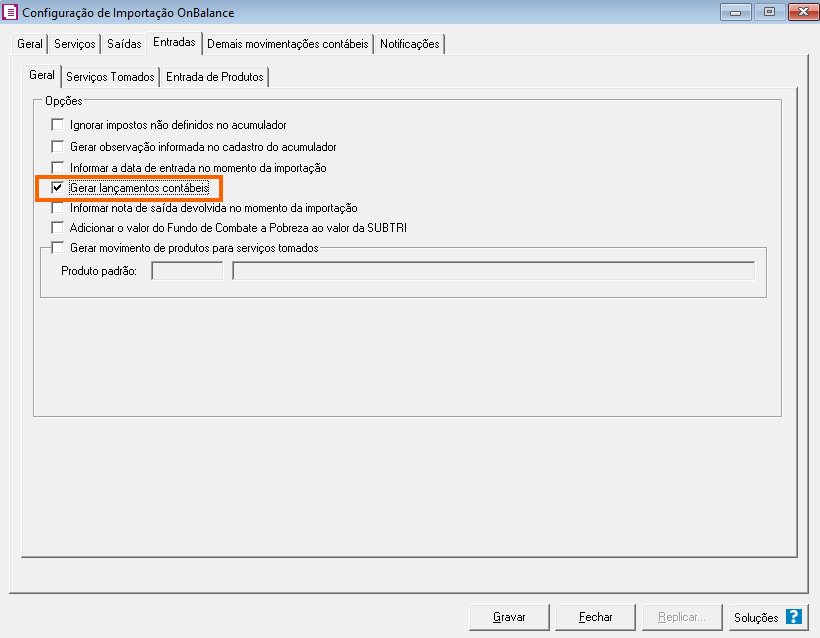Select the Entradas tab
820x638 pixels.
point(174,42)
